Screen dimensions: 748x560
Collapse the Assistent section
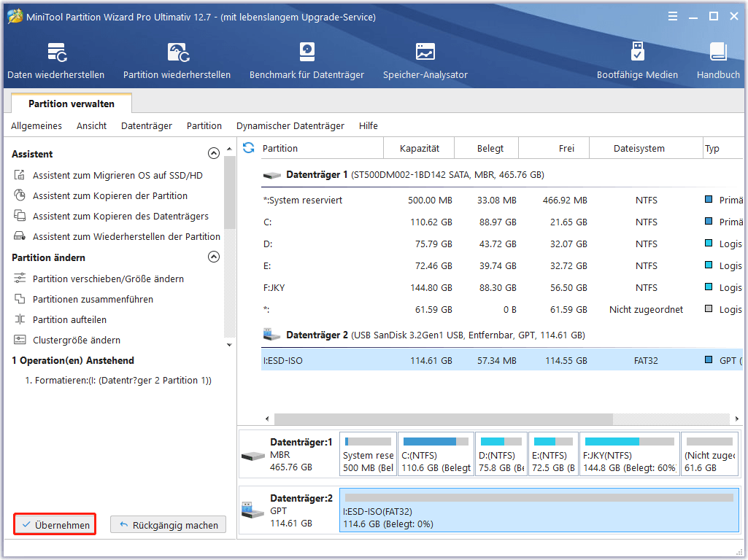[214, 153]
